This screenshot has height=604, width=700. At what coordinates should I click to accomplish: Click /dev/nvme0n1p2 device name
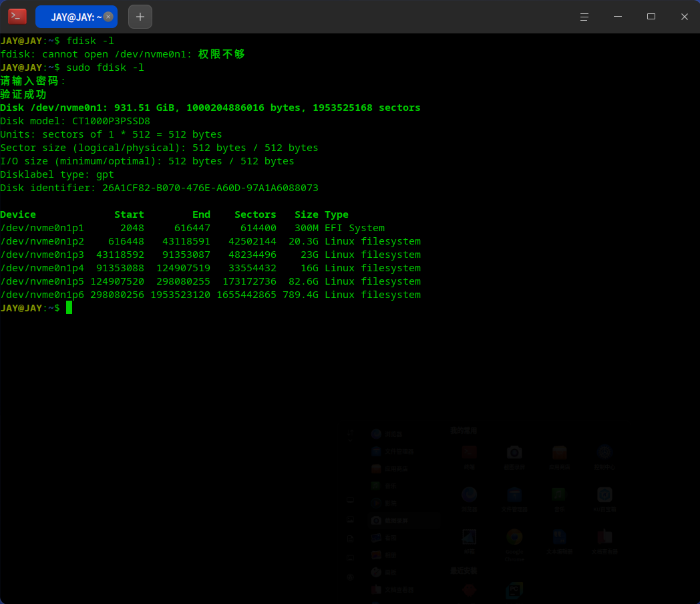(x=42, y=241)
